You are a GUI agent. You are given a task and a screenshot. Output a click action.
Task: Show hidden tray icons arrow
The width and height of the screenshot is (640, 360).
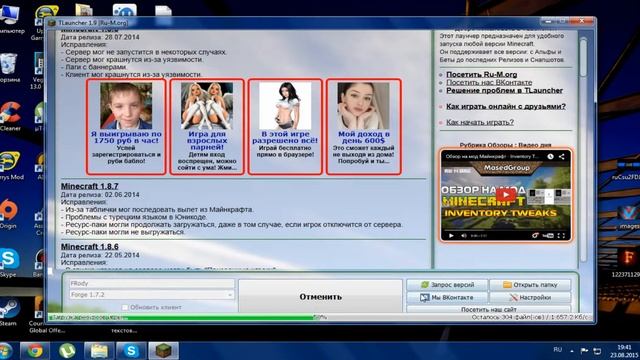[x=572, y=351]
